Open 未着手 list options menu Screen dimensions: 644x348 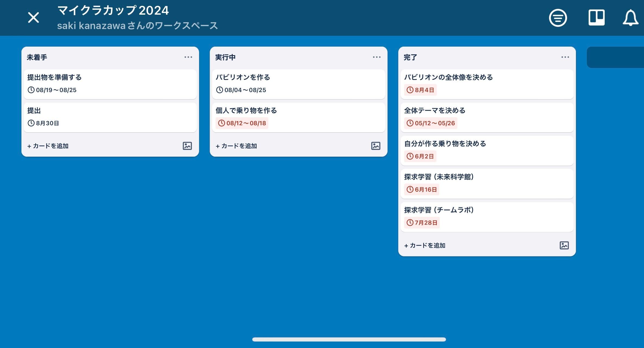[188, 57]
